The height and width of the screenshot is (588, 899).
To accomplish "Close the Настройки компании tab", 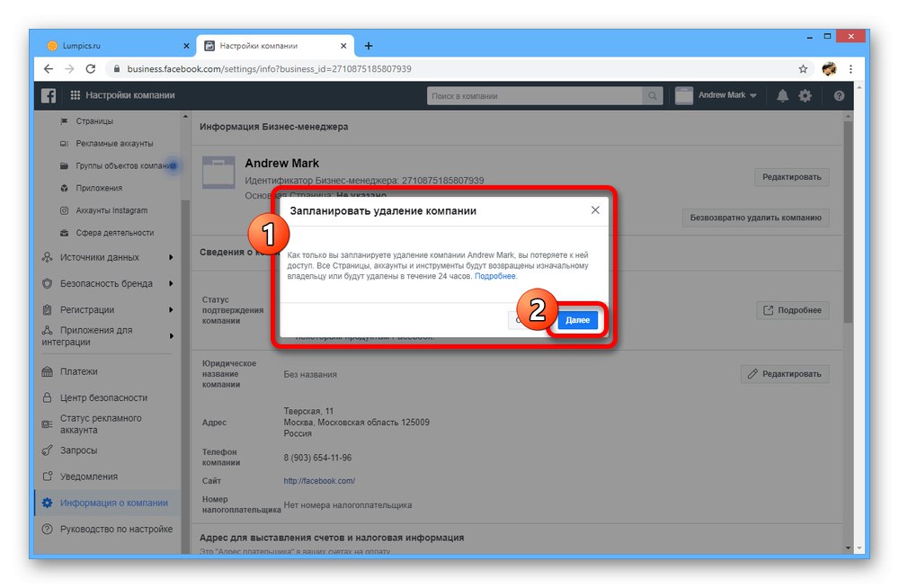I will (343, 46).
